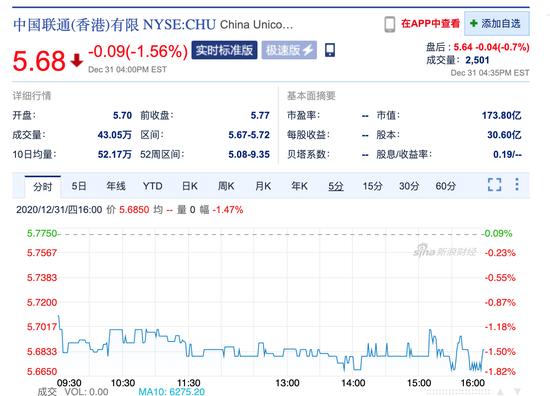Click the mobile phone icon beside 极速版

[x=330, y=50]
